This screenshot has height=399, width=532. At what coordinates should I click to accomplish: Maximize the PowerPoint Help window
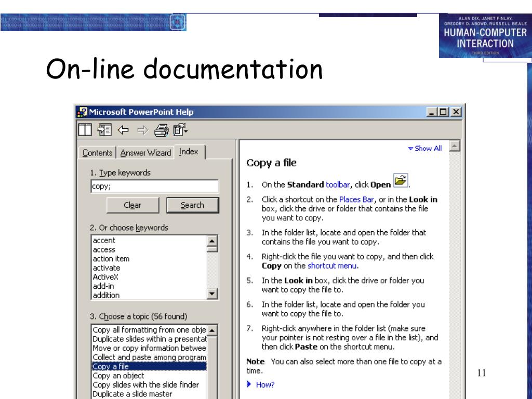[x=443, y=112]
